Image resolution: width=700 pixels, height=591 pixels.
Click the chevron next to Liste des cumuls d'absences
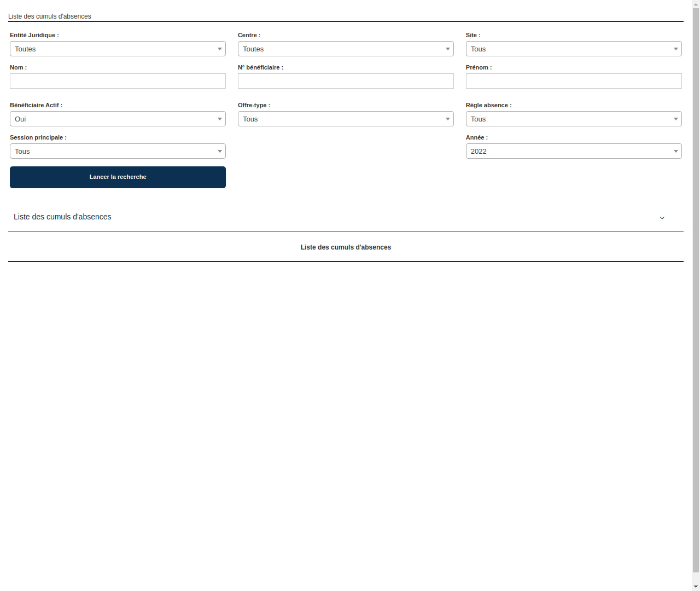662,217
